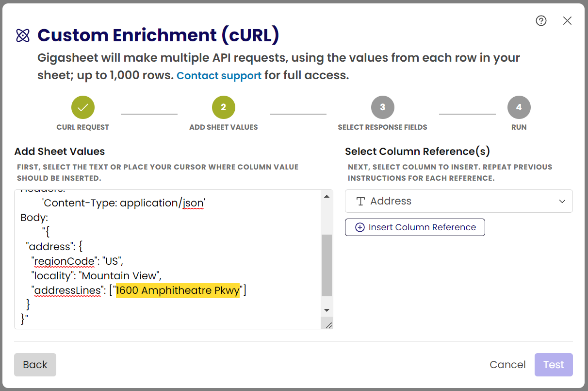This screenshot has height=391, width=588.
Task: Click the text area resize handle
Action: 328,325
